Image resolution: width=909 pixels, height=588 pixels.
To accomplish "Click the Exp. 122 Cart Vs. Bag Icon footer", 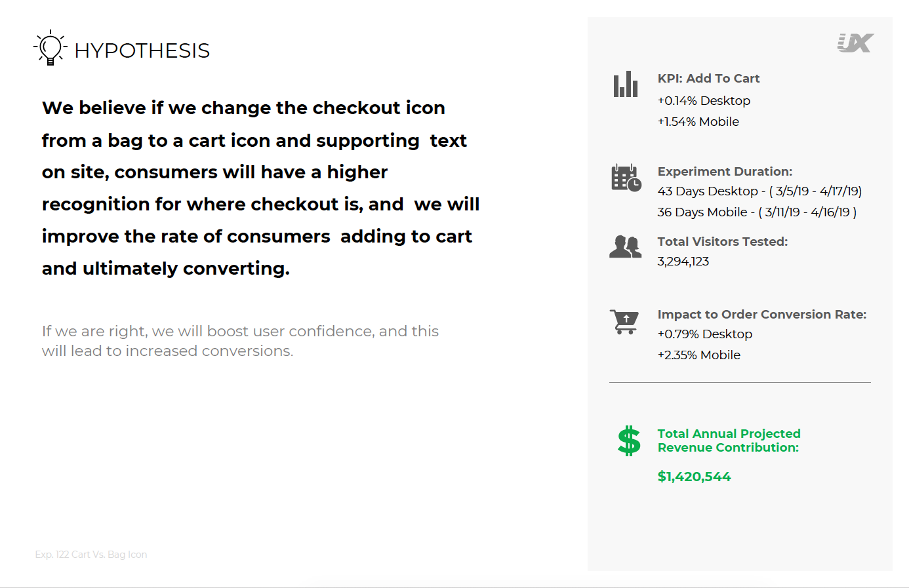I will 91,555.
